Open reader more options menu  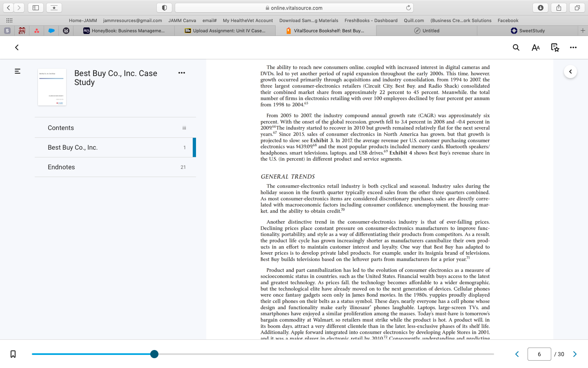click(573, 47)
